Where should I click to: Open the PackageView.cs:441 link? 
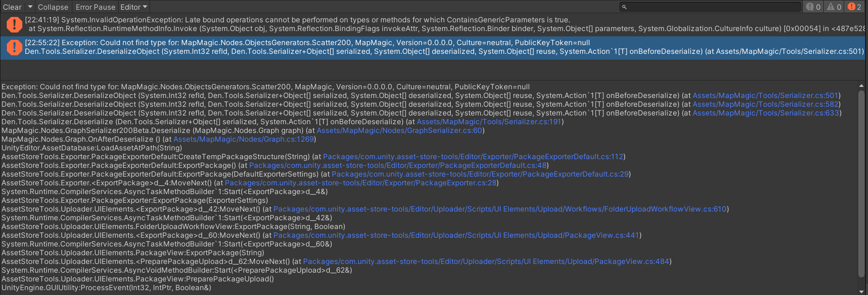(456, 235)
